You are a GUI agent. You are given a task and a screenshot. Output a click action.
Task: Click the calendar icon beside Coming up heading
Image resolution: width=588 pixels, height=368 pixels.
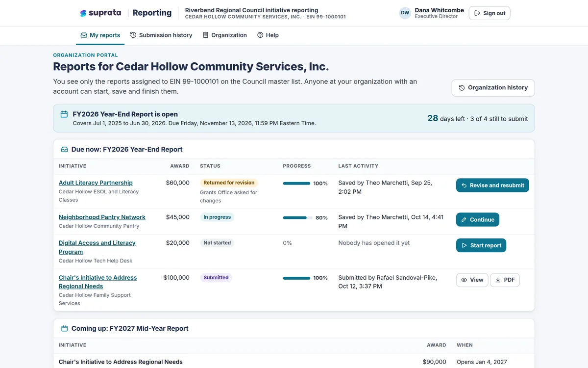point(64,329)
